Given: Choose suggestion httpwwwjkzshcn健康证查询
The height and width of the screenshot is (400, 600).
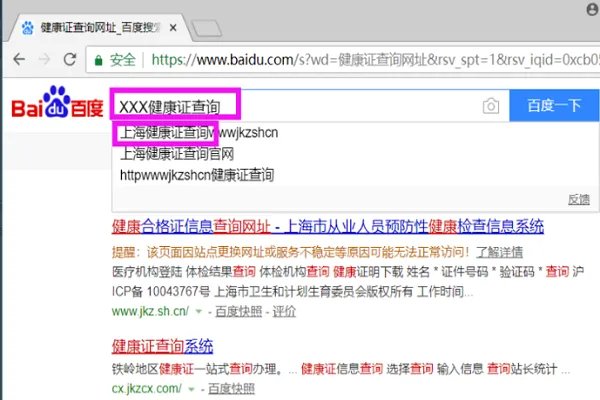Looking at the screenshot, I should pyautogui.click(x=197, y=175).
